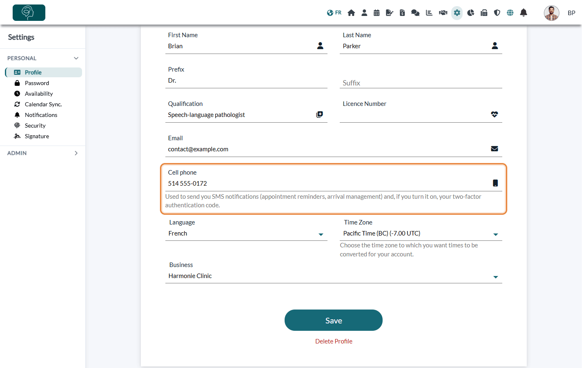Open the Language dropdown showing French

tap(246, 233)
